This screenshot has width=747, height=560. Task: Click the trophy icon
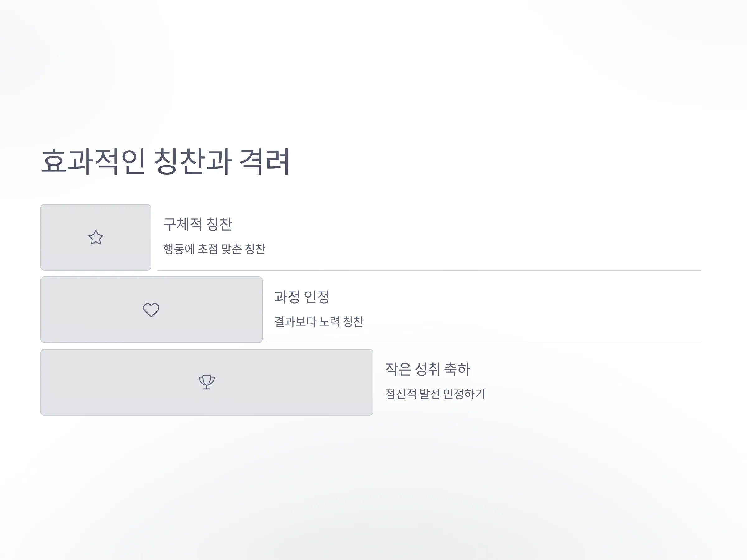point(207,382)
